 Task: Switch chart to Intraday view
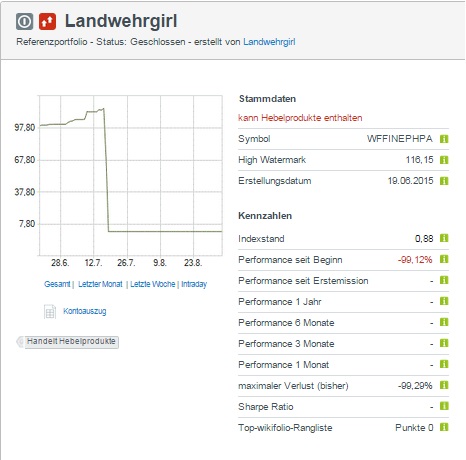(x=194, y=284)
